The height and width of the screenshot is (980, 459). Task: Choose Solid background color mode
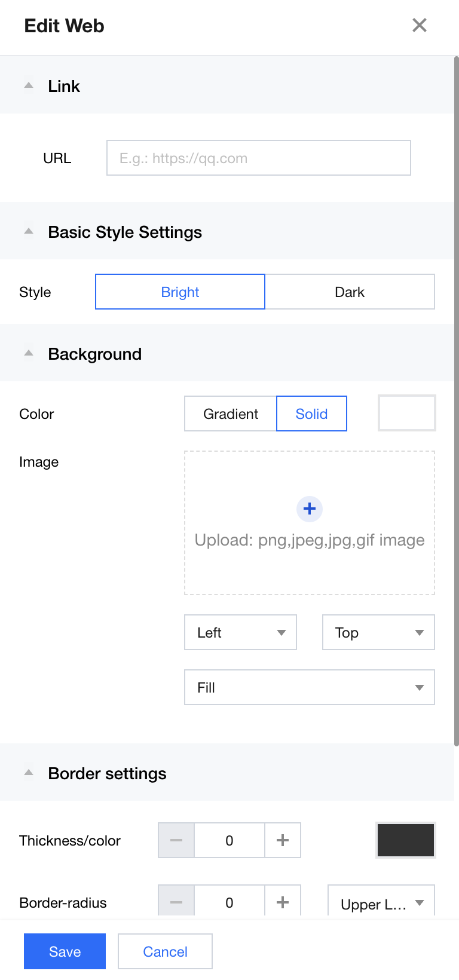311,414
